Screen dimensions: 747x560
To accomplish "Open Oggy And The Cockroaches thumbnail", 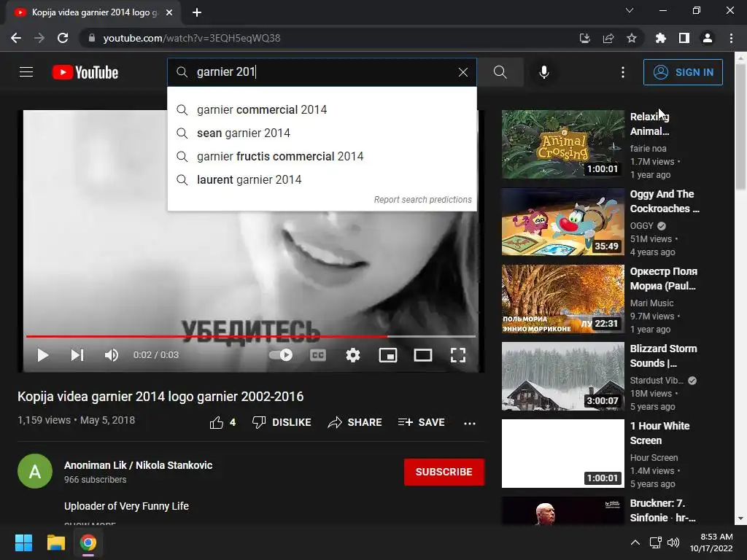I will (x=562, y=222).
